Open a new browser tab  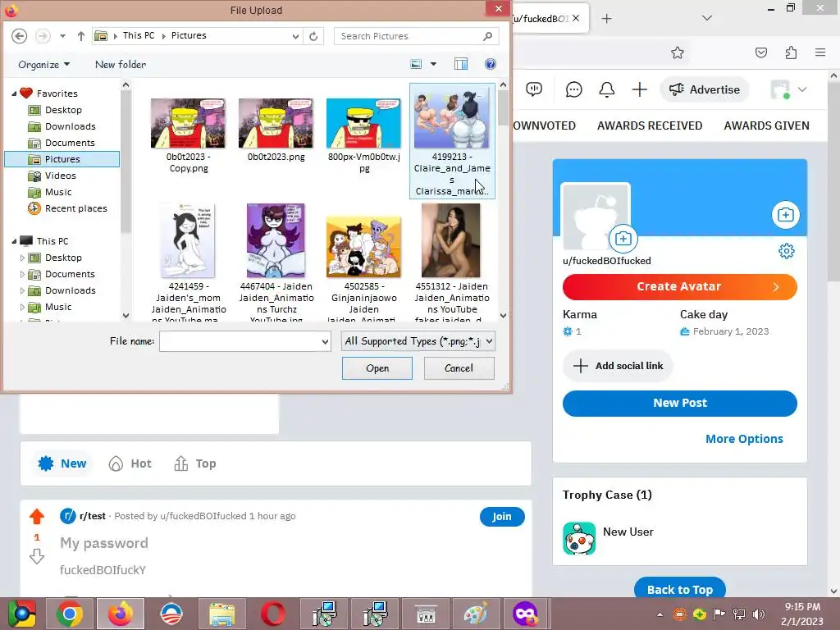tap(606, 19)
